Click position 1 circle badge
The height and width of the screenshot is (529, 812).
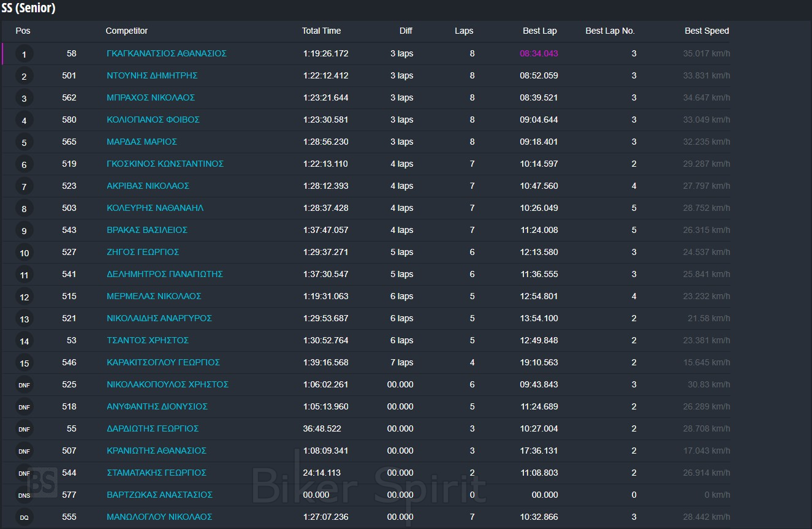pos(24,54)
